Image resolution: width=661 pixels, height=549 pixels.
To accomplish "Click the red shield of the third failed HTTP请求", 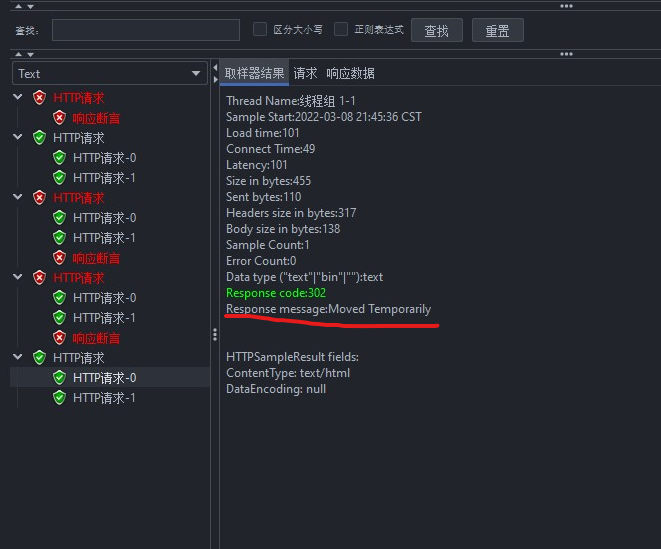I will 39,277.
